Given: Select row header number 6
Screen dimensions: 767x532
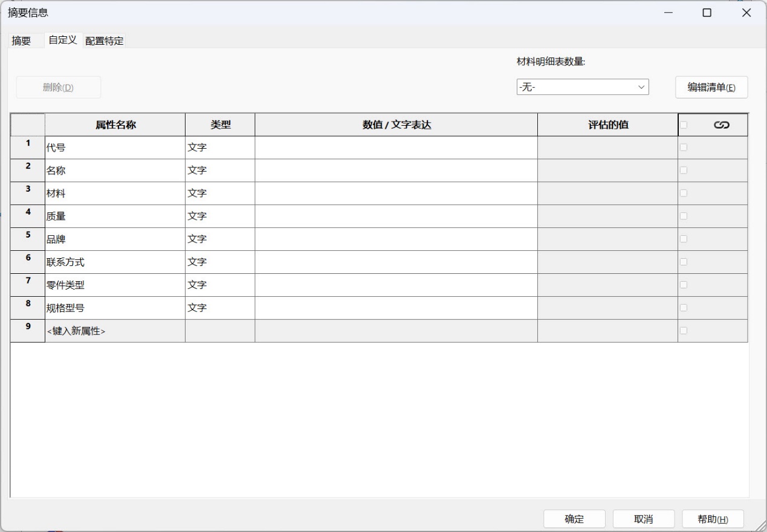Looking at the screenshot, I should click(28, 262).
